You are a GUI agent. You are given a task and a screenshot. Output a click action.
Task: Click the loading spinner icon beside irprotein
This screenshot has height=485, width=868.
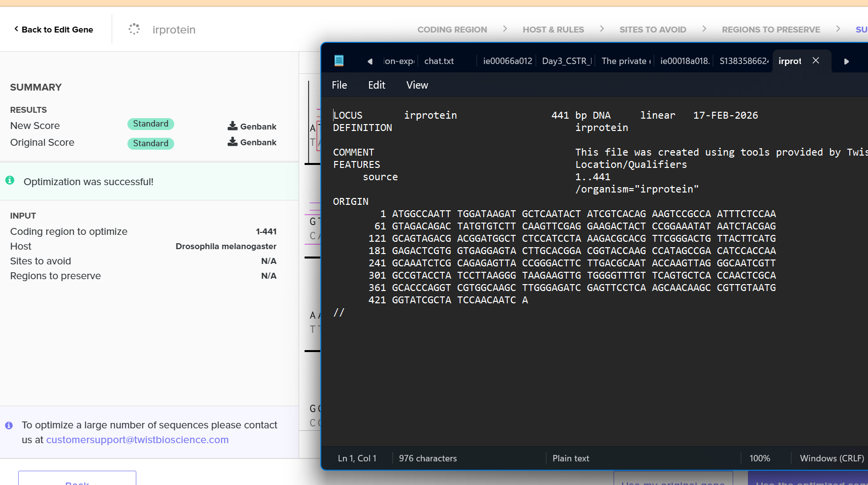pyautogui.click(x=134, y=30)
